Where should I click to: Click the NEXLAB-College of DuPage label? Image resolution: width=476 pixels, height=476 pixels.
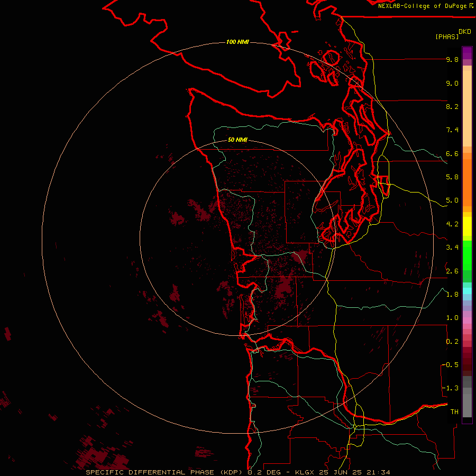[422, 6]
